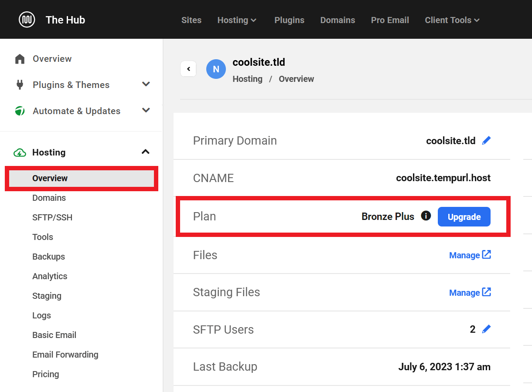
Task: Click the Plugins & Themes sidebar label
Action: (71, 85)
